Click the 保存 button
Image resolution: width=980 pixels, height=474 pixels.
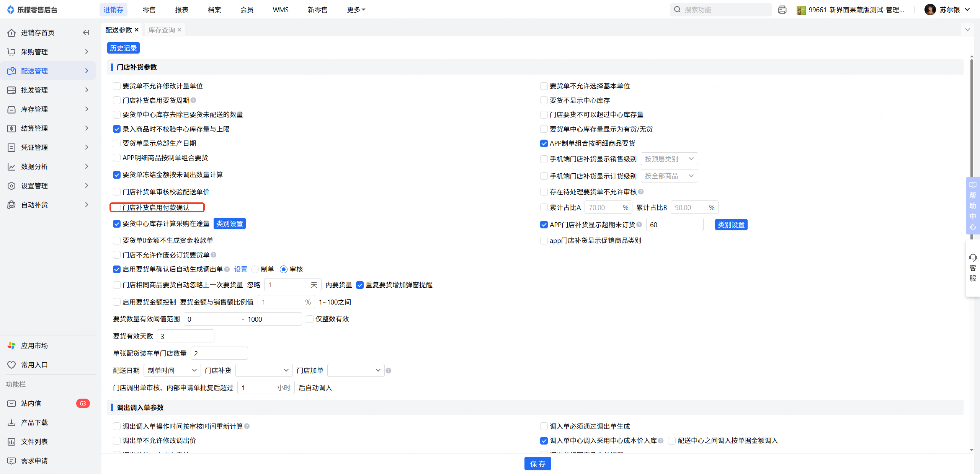coord(537,464)
